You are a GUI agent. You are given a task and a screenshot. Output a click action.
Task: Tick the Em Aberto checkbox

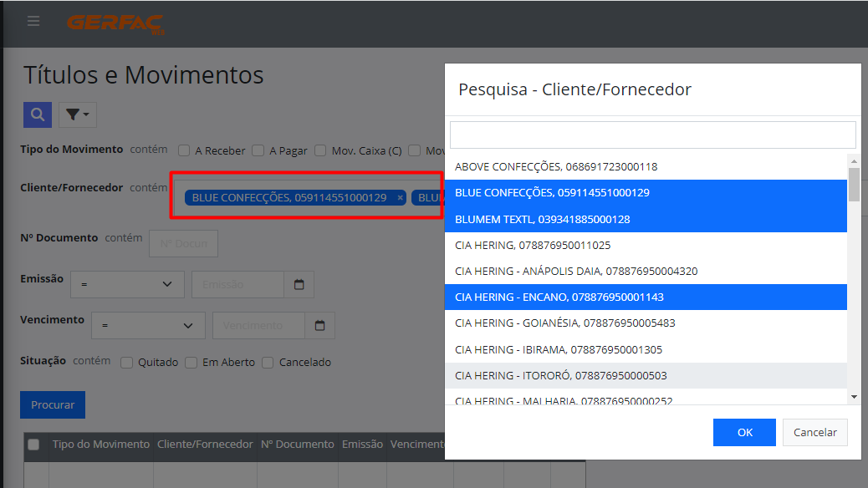pyautogui.click(x=191, y=363)
